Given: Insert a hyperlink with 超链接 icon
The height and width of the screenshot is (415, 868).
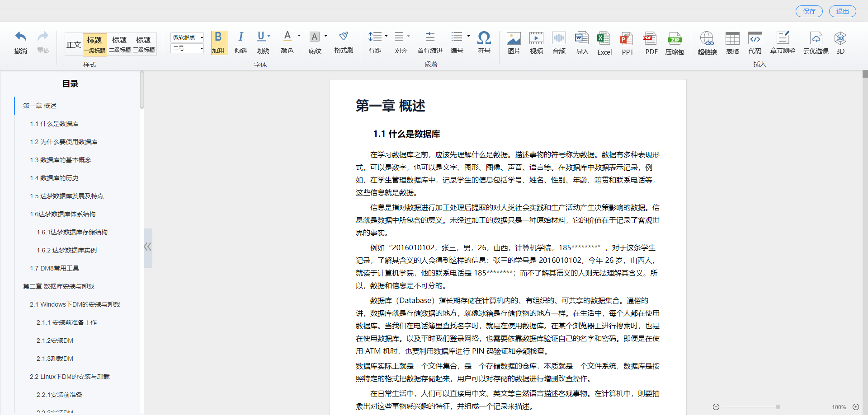Looking at the screenshot, I should [707, 38].
